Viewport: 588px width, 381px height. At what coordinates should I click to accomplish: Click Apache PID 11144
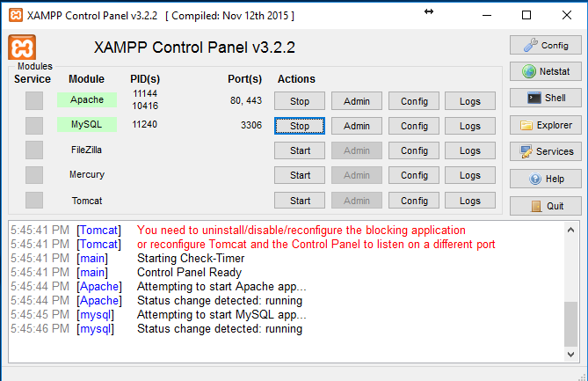[145, 93]
